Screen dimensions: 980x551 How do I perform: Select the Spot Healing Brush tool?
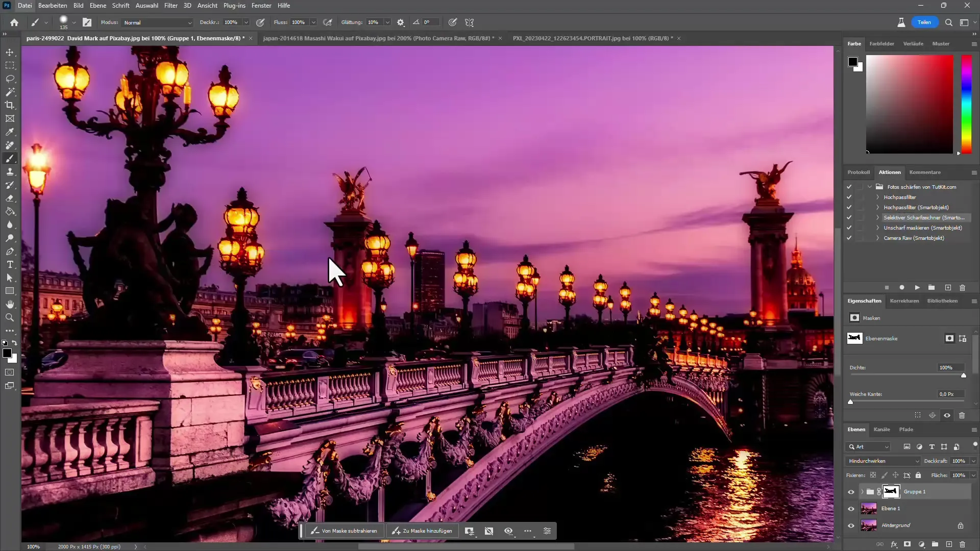(10, 145)
